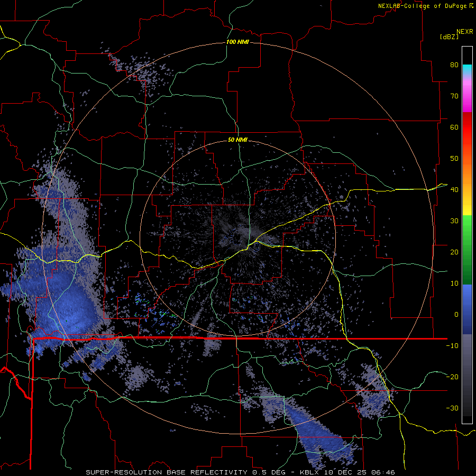The image size is (476, 476).
Task: Click the 50 NMI range ring label
Action: tap(237, 140)
